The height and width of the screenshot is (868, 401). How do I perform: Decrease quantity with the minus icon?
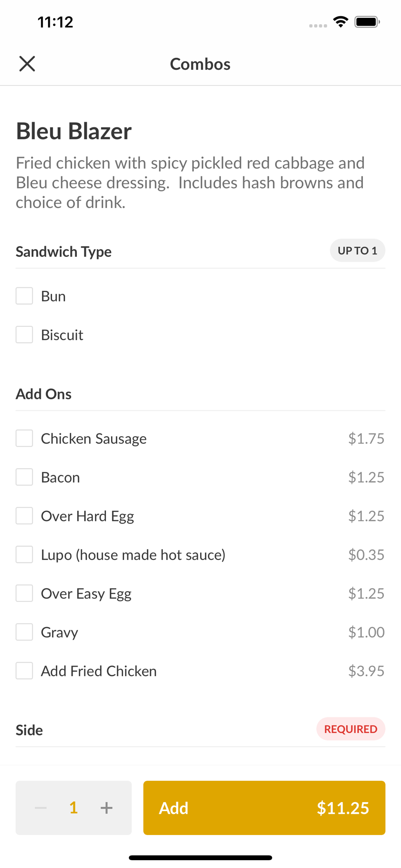(41, 808)
